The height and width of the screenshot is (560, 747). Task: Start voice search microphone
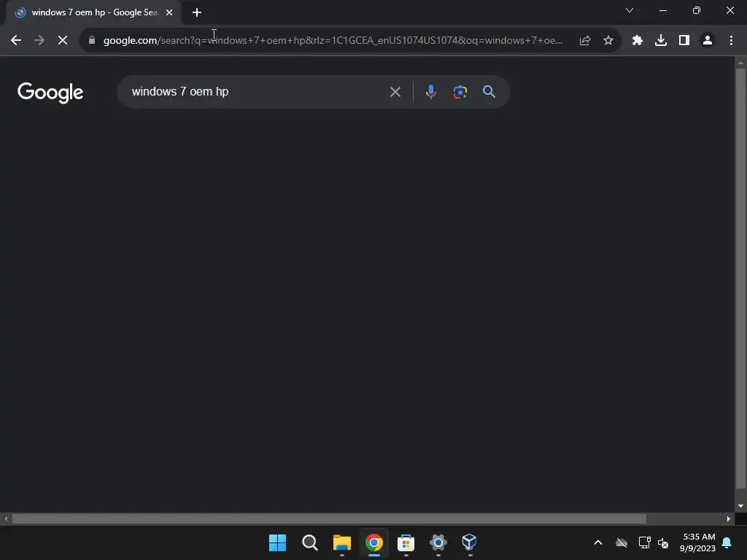point(430,92)
